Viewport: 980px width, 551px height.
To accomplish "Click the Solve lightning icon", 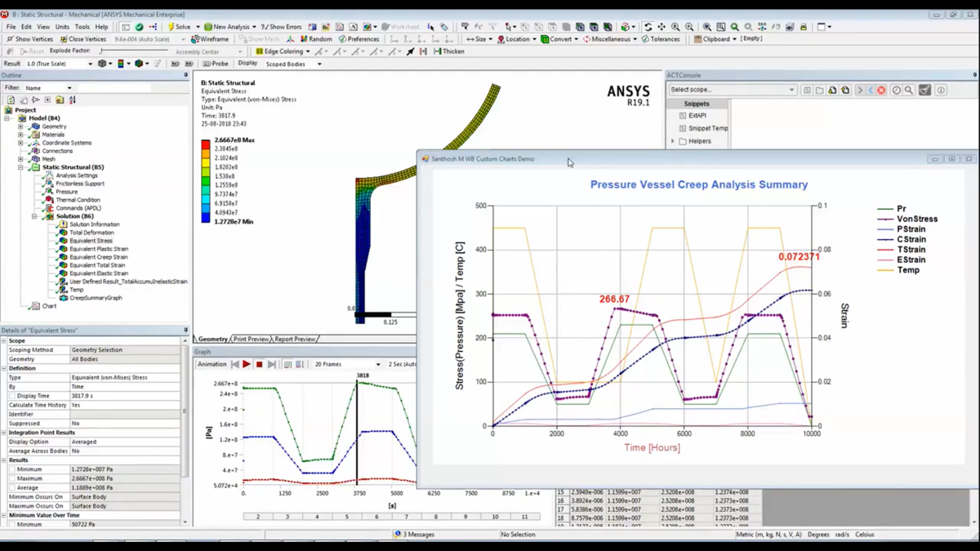I will [171, 27].
